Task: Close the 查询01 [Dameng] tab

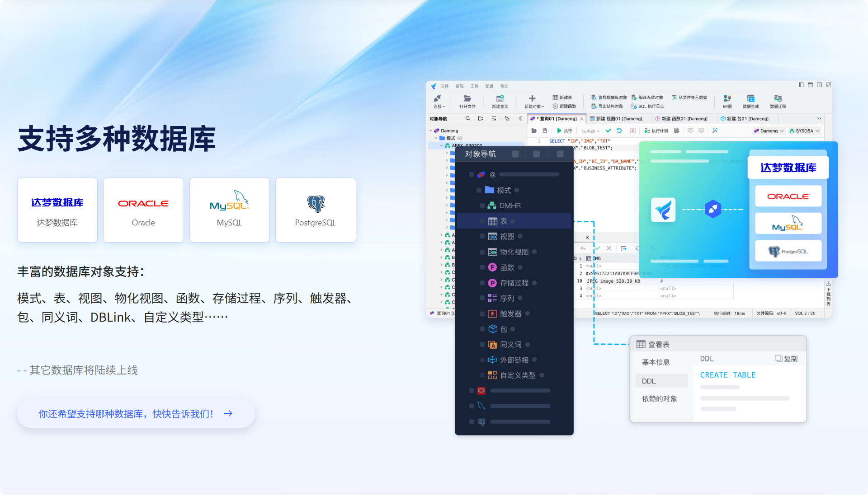Action: pos(582,119)
